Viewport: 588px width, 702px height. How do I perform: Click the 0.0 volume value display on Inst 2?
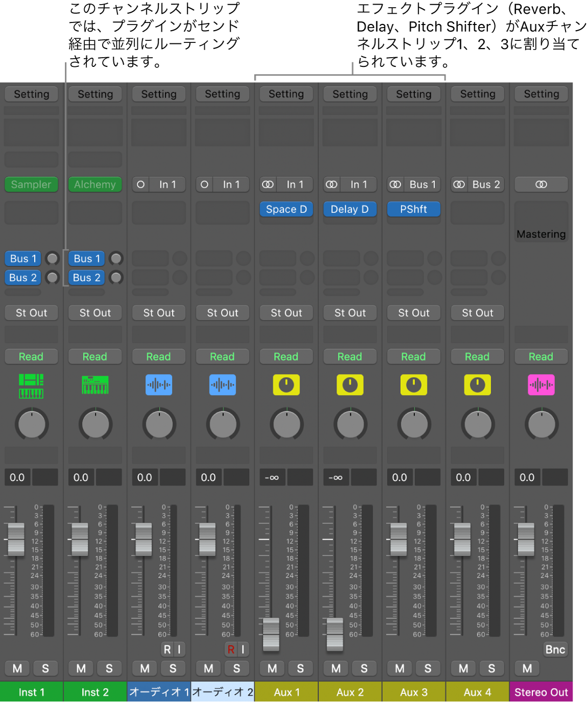click(80, 477)
